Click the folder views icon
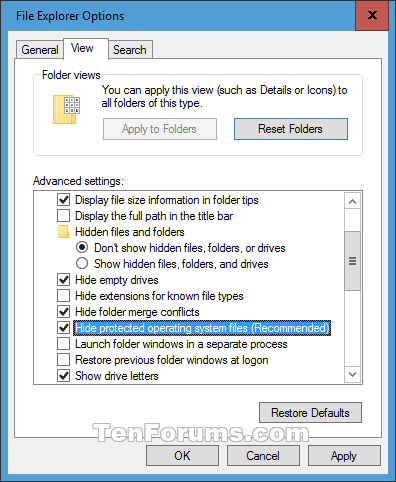 tap(66, 109)
